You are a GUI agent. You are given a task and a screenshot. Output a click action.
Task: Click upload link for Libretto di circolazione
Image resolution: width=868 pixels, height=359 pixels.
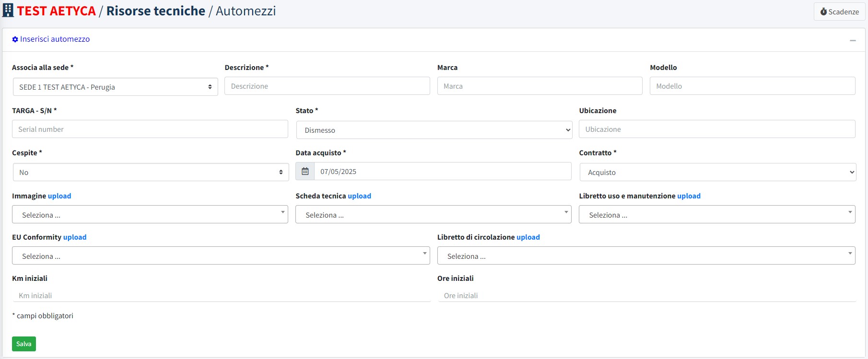(x=528, y=237)
